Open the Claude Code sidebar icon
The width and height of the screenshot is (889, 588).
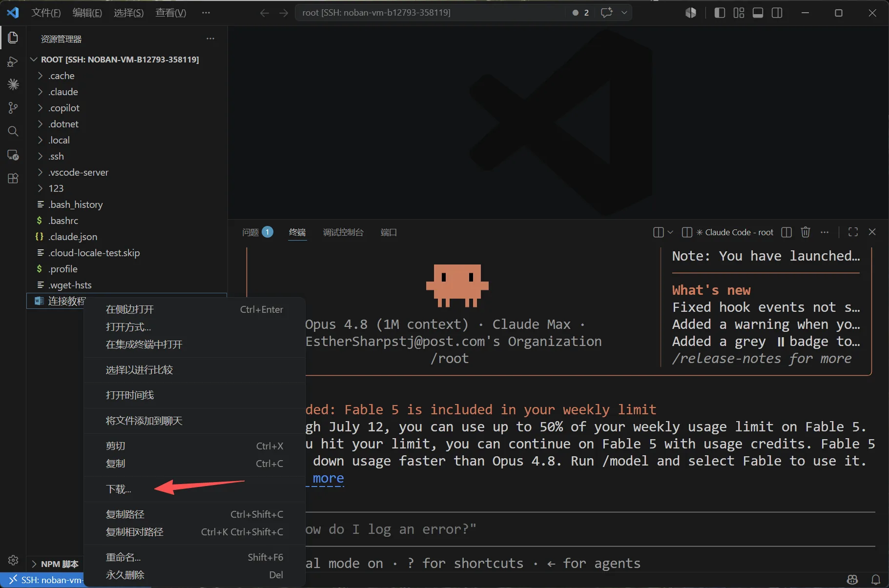coord(13,84)
